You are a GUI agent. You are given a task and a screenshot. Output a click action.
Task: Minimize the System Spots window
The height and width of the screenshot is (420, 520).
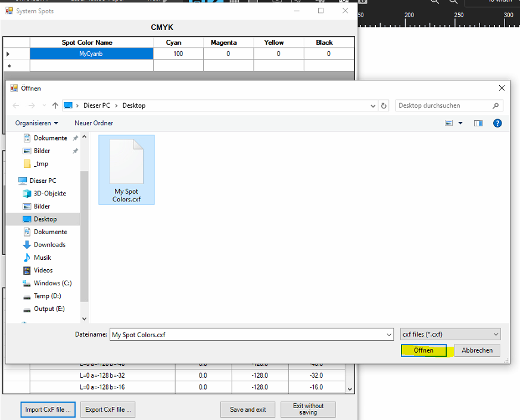[x=297, y=11]
